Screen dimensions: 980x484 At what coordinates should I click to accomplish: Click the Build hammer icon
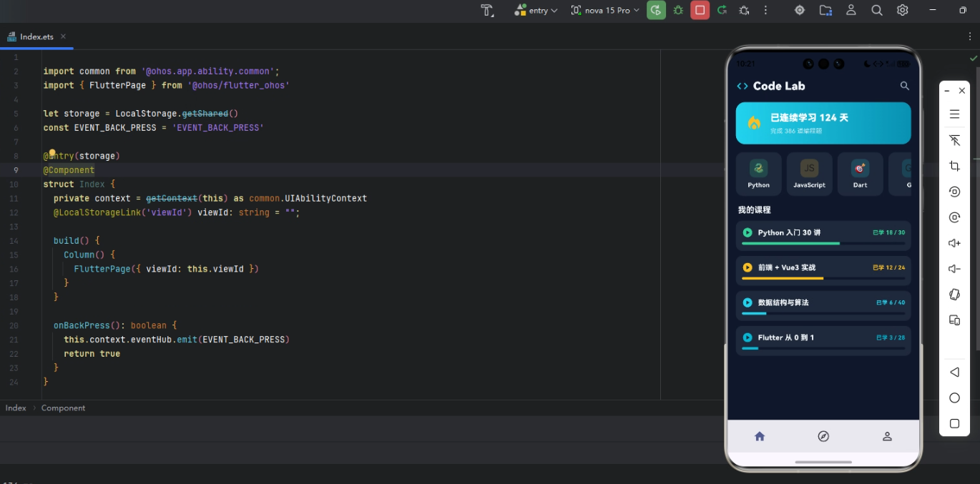(x=487, y=10)
